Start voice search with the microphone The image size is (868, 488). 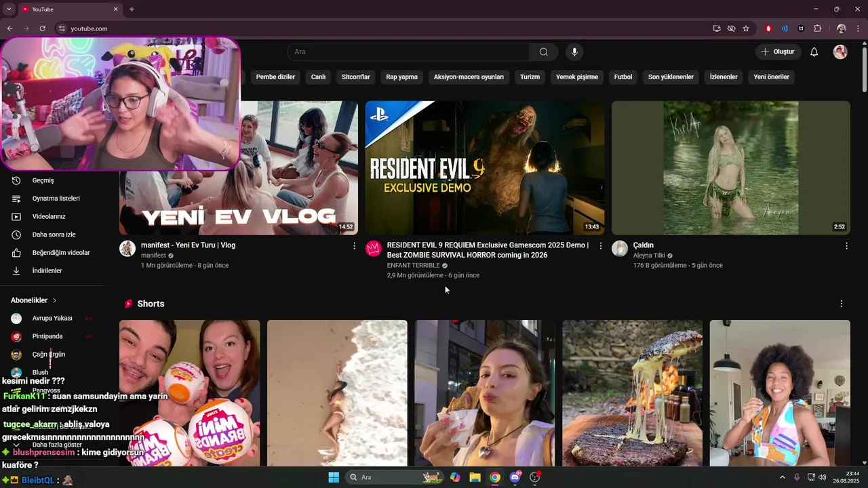pyautogui.click(x=574, y=52)
